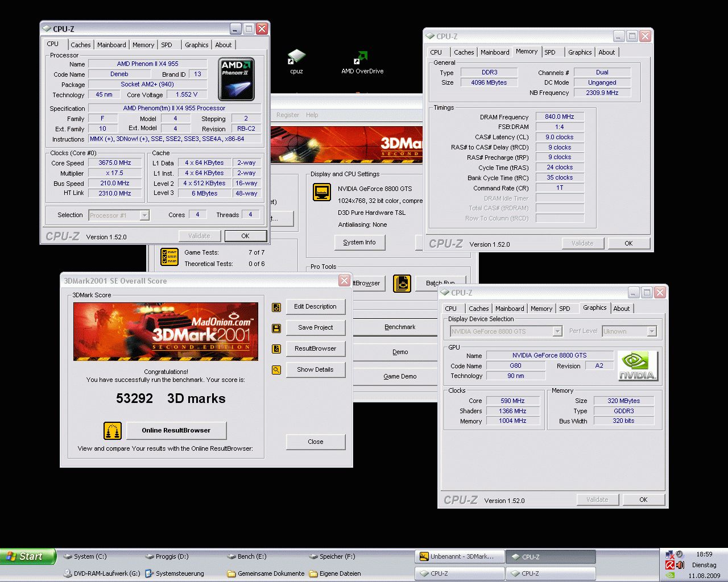Click the Show Details button
The width and height of the screenshot is (728, 582).
[316, 370]
